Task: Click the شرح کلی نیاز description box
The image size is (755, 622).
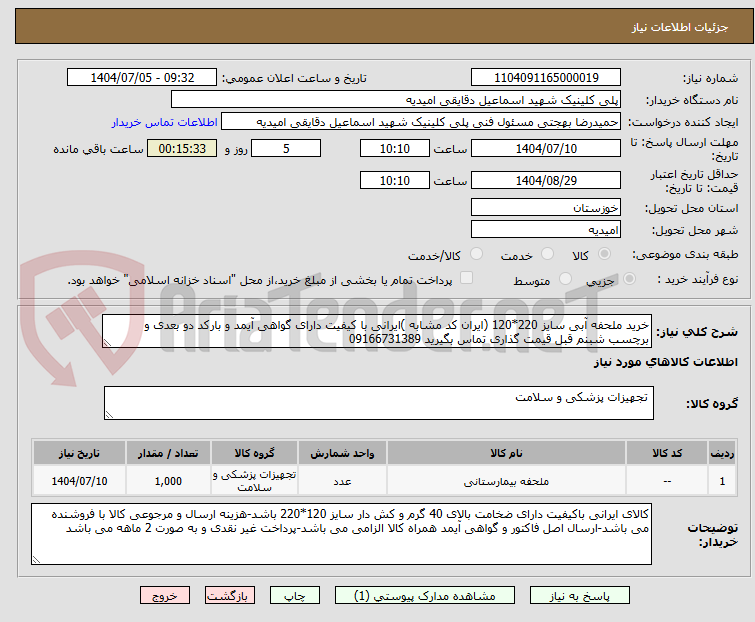Action: 380,332
